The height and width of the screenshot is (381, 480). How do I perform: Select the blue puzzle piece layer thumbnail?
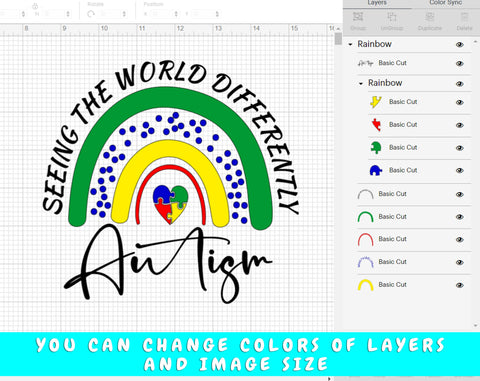pos(376,170)
